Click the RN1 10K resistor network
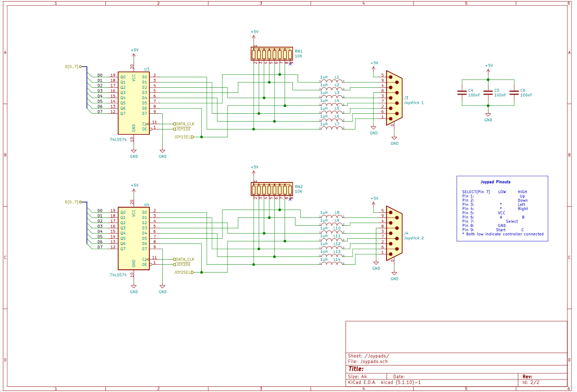577x392 pixels. (x=272, y=54)
